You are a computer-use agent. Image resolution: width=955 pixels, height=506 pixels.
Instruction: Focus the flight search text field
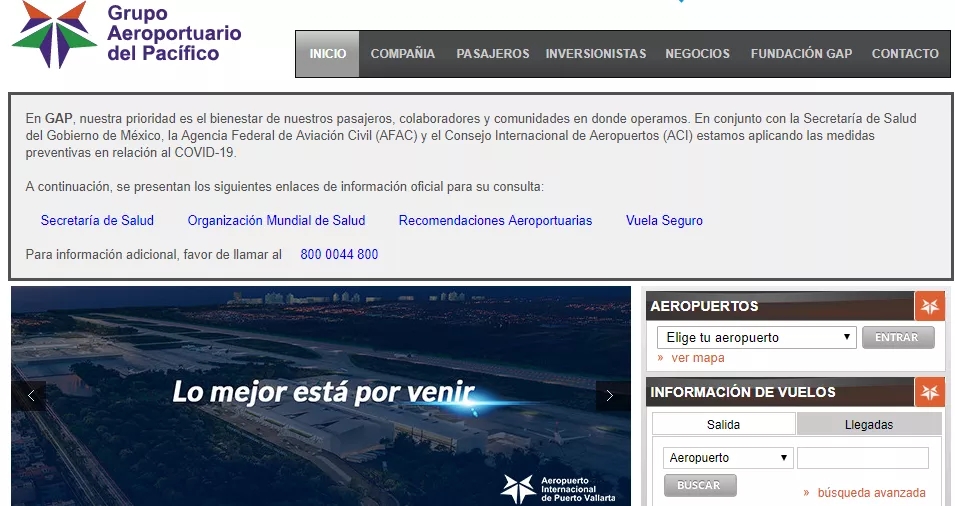(862, 458)
